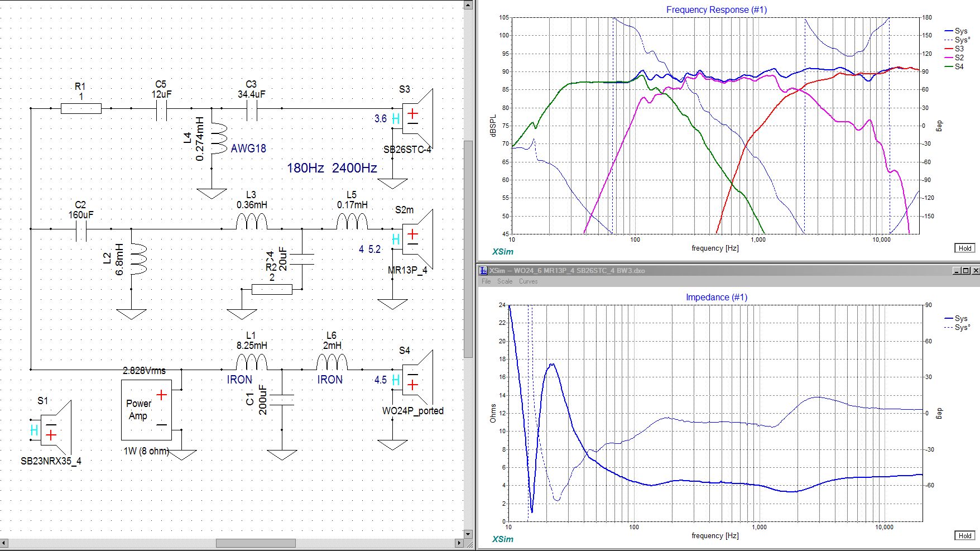
Task: Click the 'Impedance (#1)' graph title
Action: pyautogui.click(x=717, y=298)
